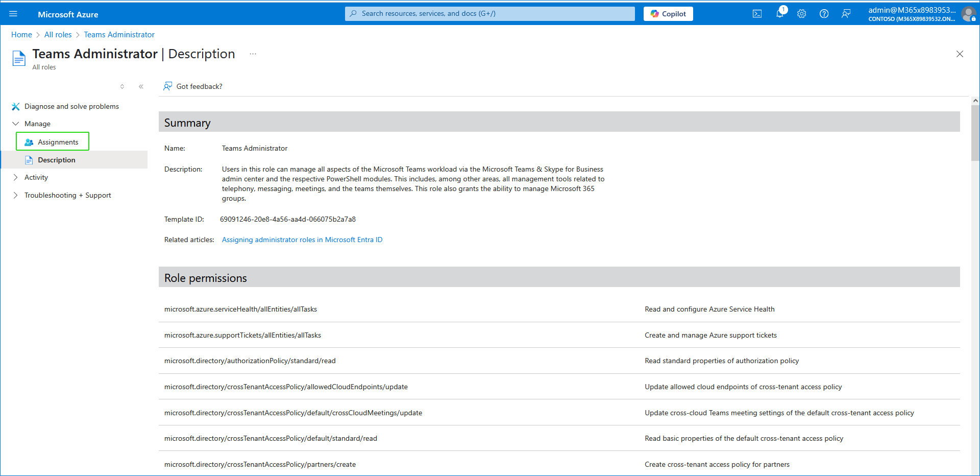Expand the Activity section
The image size is (980, 476).
coord(16,177)
